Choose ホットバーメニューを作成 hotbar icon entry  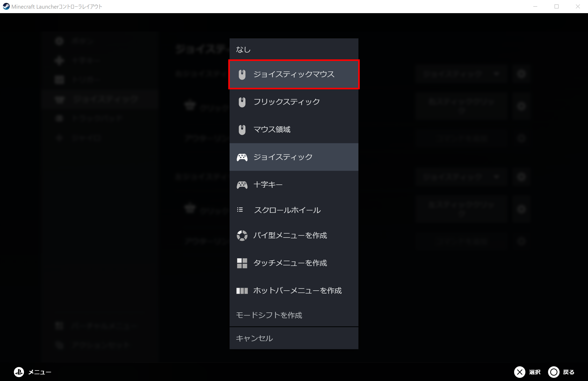pos(294,291)
